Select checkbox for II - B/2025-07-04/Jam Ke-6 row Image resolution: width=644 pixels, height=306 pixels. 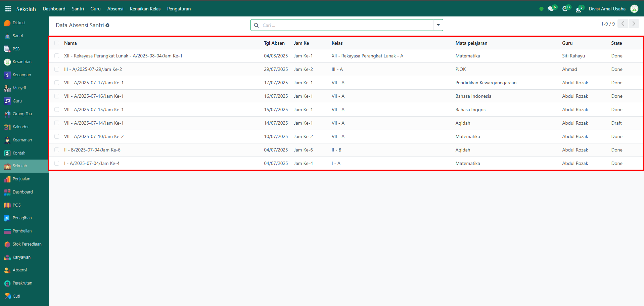[57, 150]
